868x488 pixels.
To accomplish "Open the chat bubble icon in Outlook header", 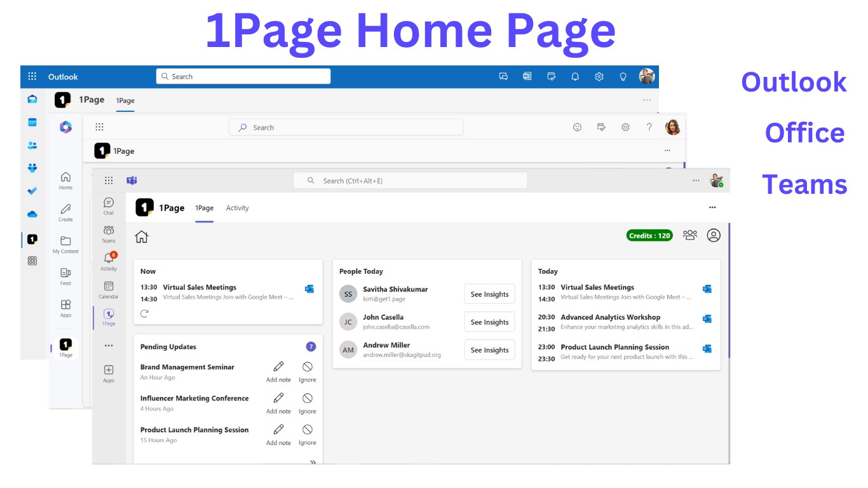I will [503, 76].
